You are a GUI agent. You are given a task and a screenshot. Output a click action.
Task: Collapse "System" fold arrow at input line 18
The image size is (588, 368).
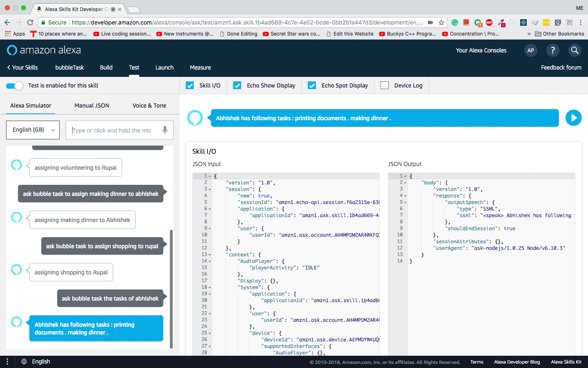tap(210, 287)
